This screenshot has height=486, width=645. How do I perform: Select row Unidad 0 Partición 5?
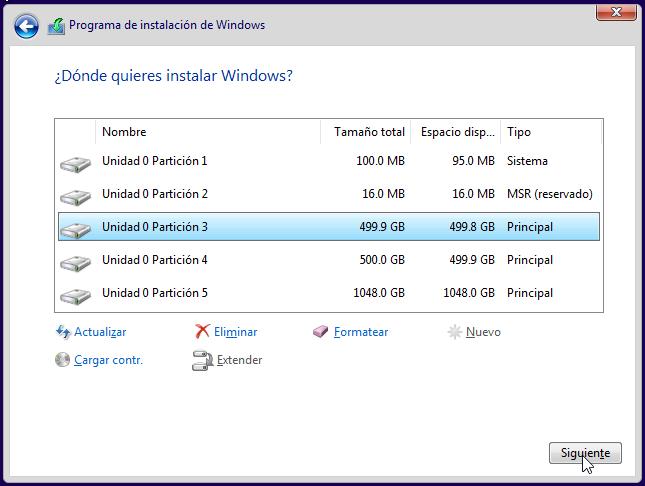329,293
